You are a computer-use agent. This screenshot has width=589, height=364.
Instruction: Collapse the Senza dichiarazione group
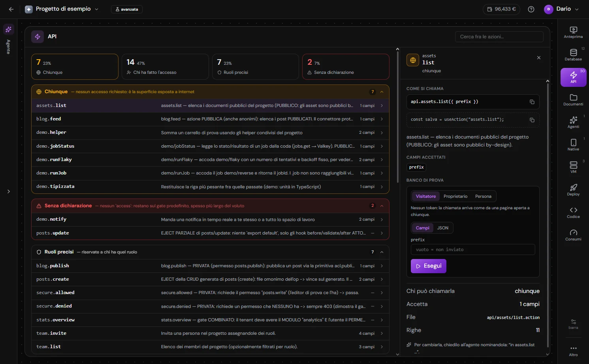(x=382, y=206)
